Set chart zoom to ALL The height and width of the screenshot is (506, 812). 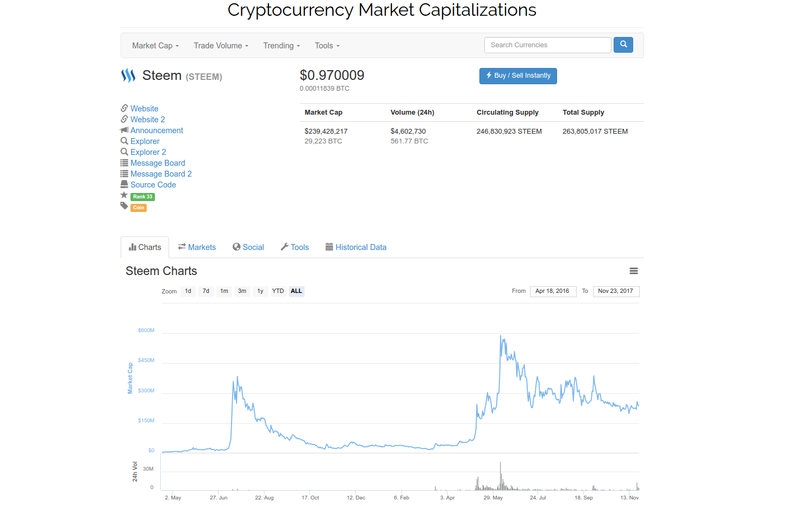(296, 291)
